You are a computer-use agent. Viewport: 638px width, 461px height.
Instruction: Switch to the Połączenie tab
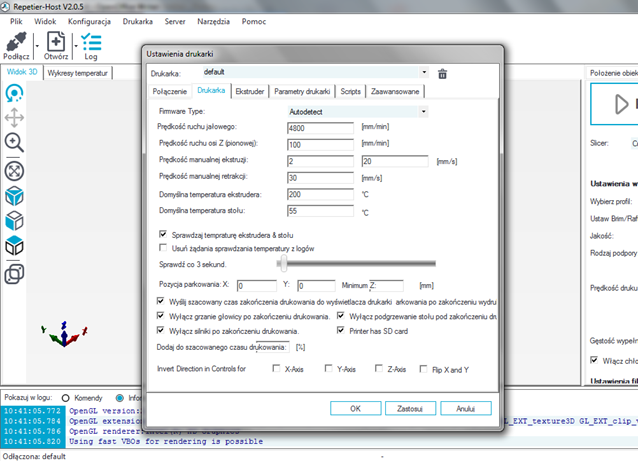(x=169, y=92)
